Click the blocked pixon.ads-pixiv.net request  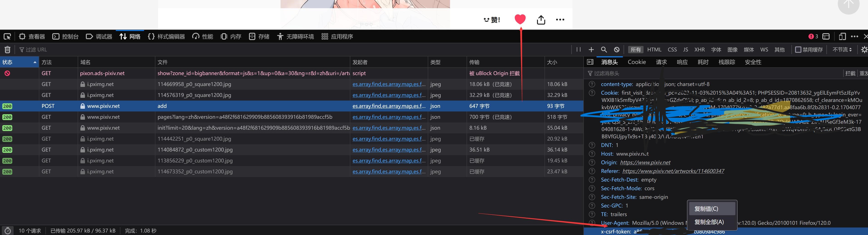[292, 73]
